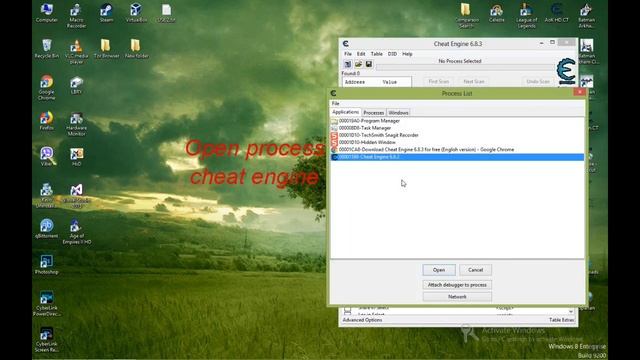Open the Computer desktop icon
Image resolution: width=640 pixels, height=360 pixels.
pos(47,13)
